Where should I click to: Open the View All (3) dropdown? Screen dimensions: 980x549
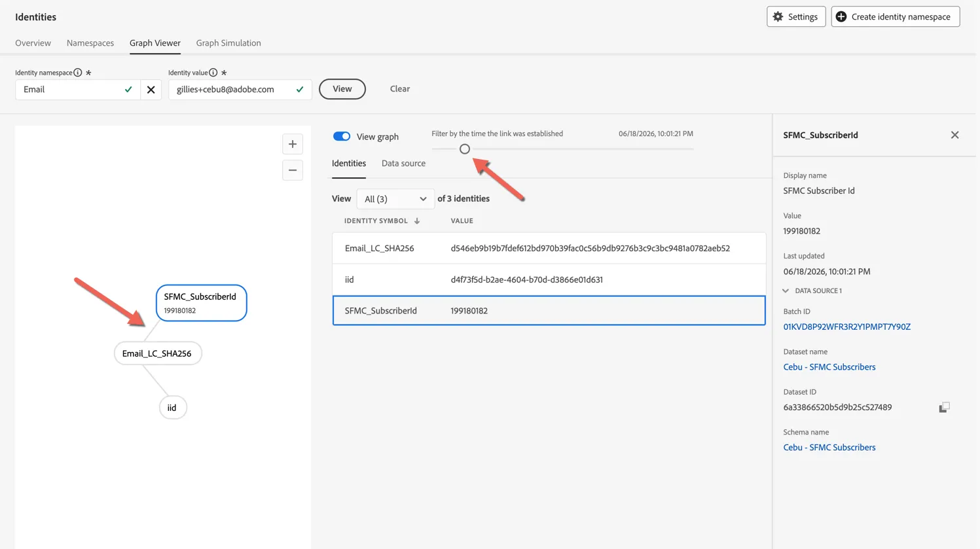pyautogui.click(x=395, y=199)
